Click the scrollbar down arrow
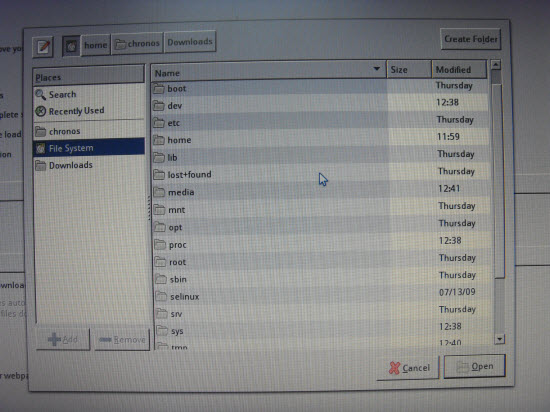The width and height of the screenshot is (550, 412). [499, 339]
